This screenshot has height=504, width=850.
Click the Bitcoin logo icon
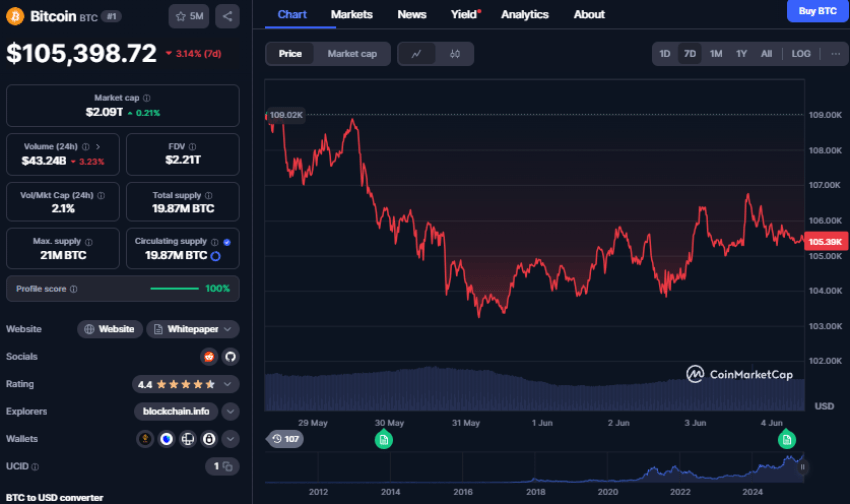pos(15,16)
